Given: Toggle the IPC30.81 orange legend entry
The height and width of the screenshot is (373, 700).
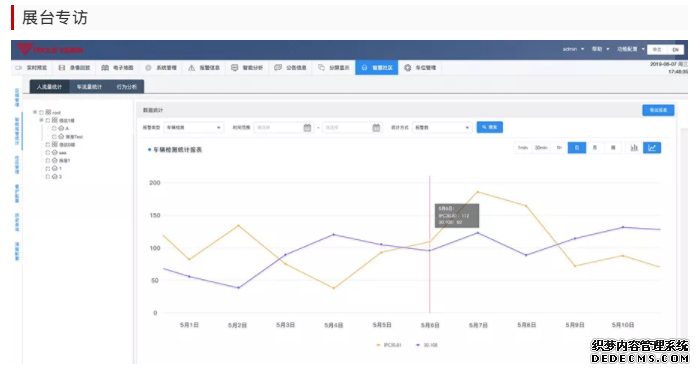Looking at the screenshot, I should [389, 345].
